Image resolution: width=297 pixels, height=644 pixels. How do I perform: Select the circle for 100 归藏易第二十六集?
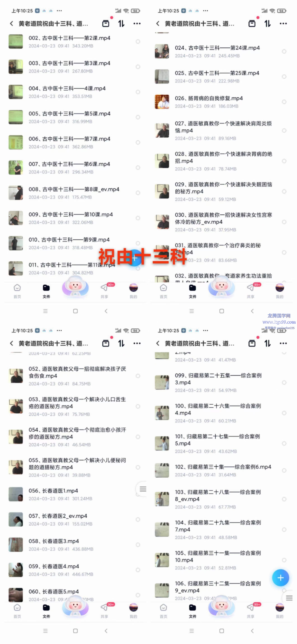point(284,413)
